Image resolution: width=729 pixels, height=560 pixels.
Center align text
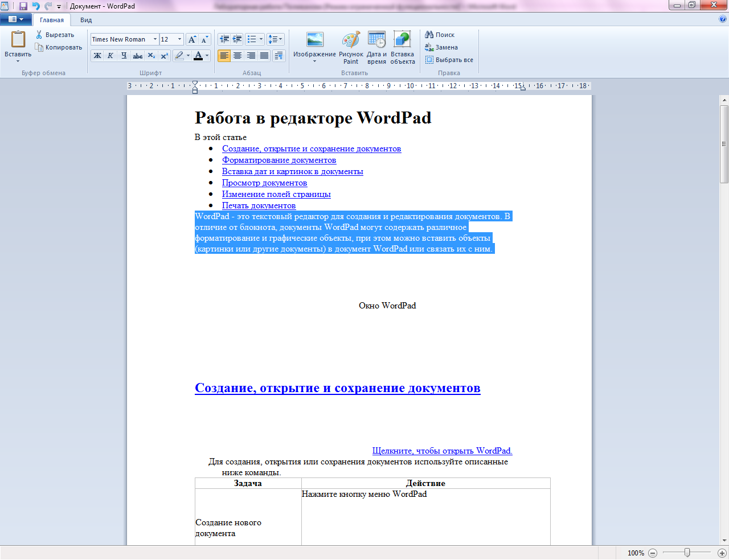[x=237, y=56]
